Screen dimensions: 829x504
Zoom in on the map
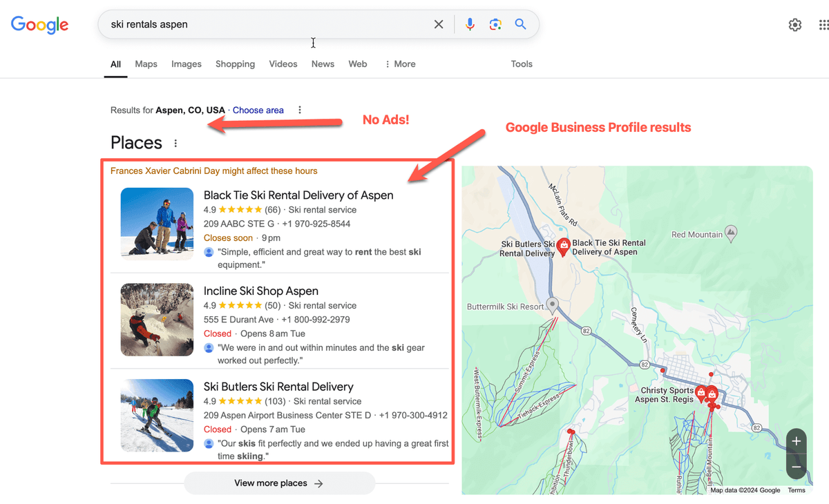[x=797, y=441]
